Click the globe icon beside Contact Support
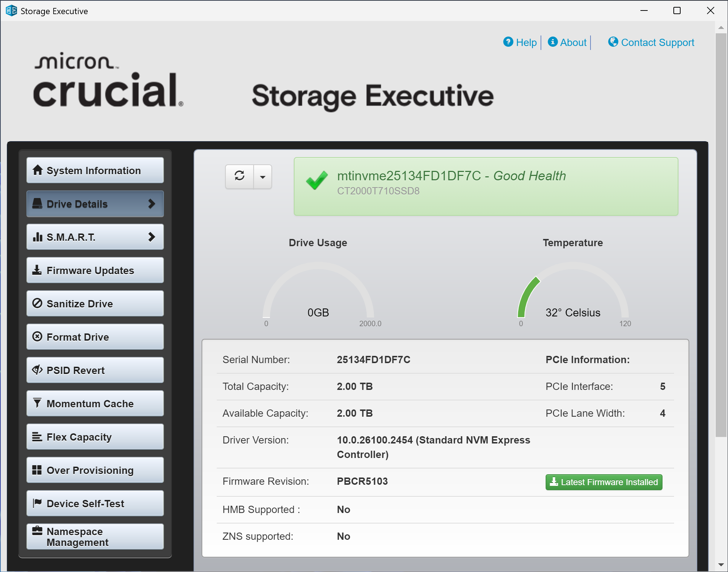The height and width of the screenshot is (572, 728). [613, 42]
